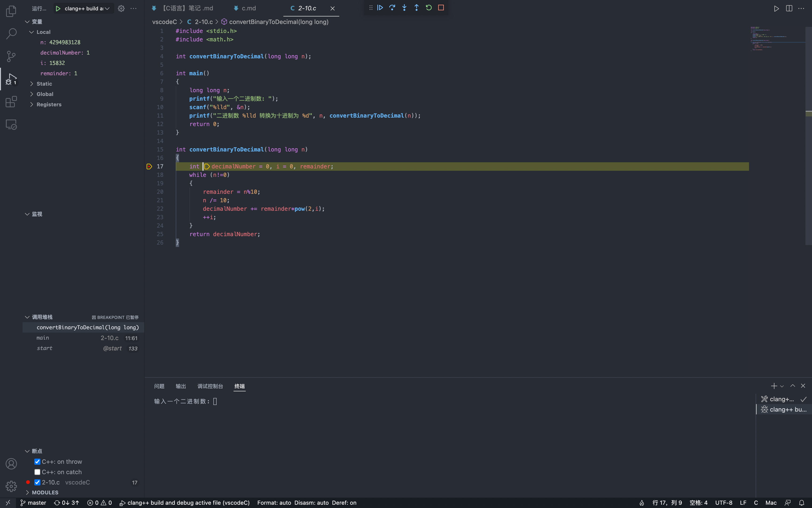This screenshot has width=812, height=508.
Task: Open the Search view in activity bar
Action: [x=11, y=34]
